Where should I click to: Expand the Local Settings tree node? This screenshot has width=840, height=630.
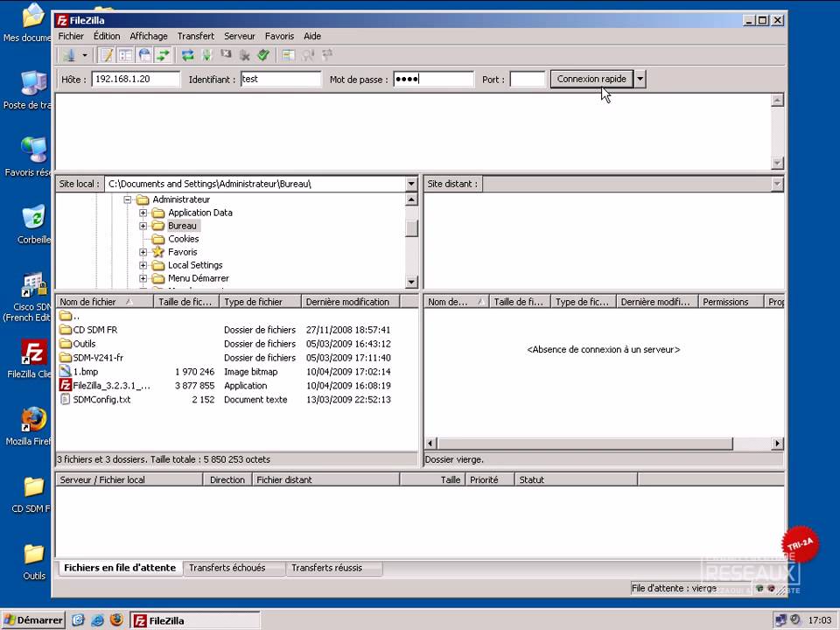click(x=143, y=265)
